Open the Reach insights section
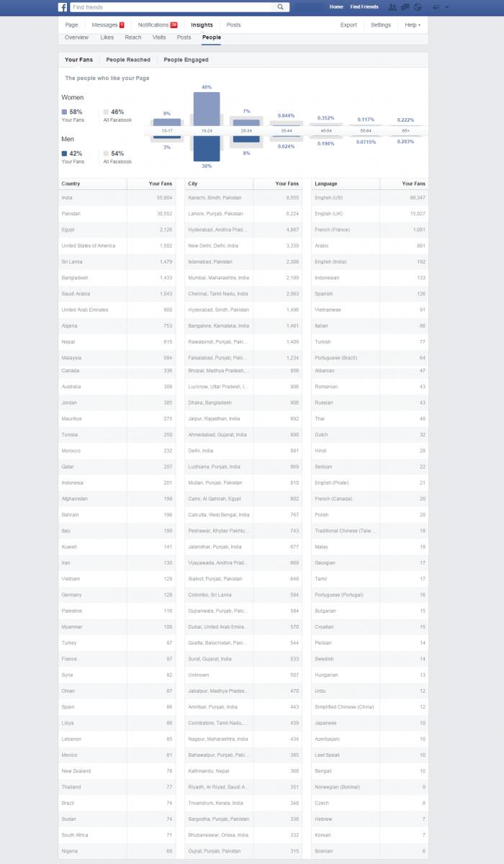 pos(132,37)
